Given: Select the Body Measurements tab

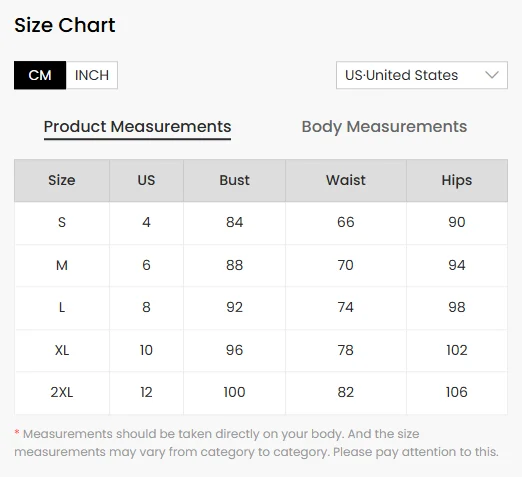Looking at the screenshot, I should click(384, 127).
